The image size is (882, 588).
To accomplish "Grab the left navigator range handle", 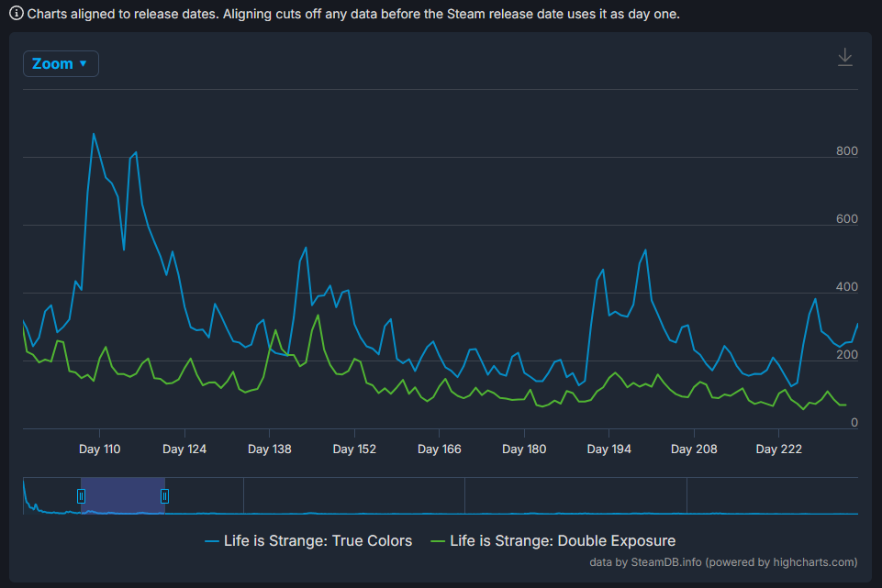I will 81,495.
